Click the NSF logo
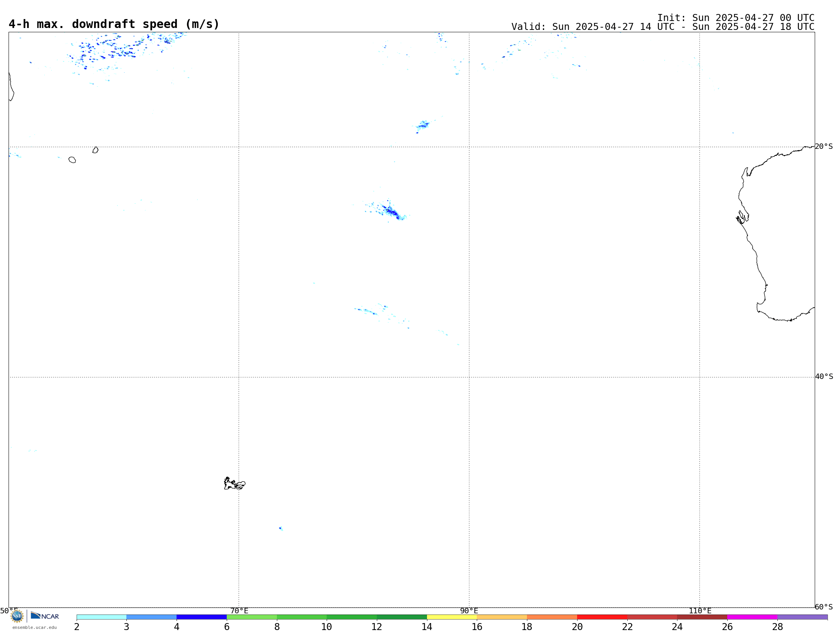Image resolution: width=840 pixels, height=632 pixels. click(x=17, y=616)
